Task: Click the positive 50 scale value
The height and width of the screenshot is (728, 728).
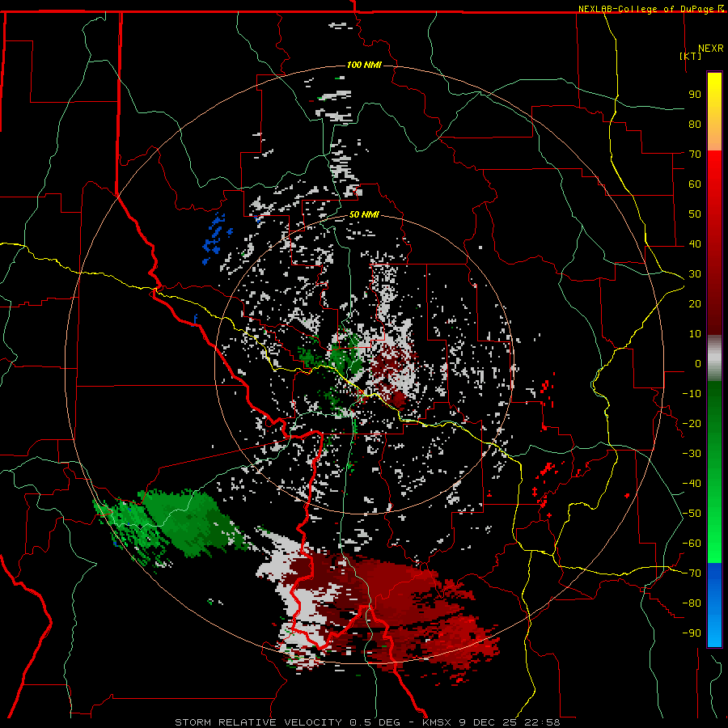Action: 695,214
